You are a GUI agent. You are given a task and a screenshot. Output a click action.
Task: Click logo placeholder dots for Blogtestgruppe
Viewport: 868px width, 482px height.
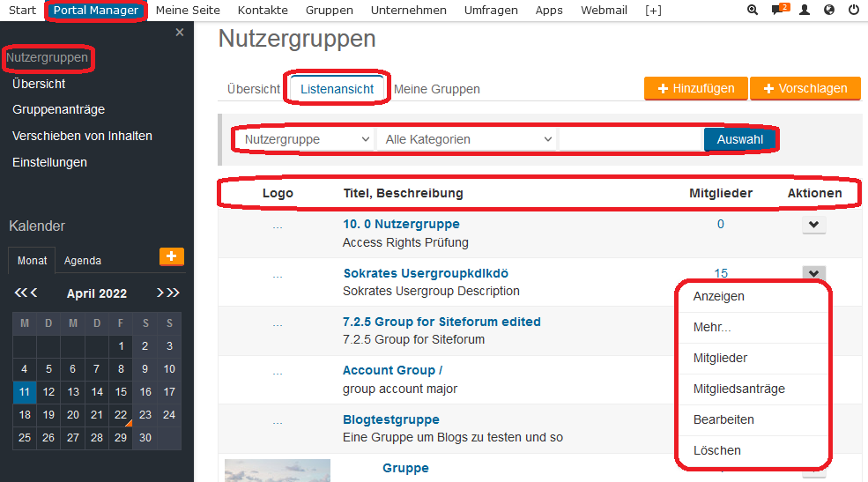coord(278,423)
